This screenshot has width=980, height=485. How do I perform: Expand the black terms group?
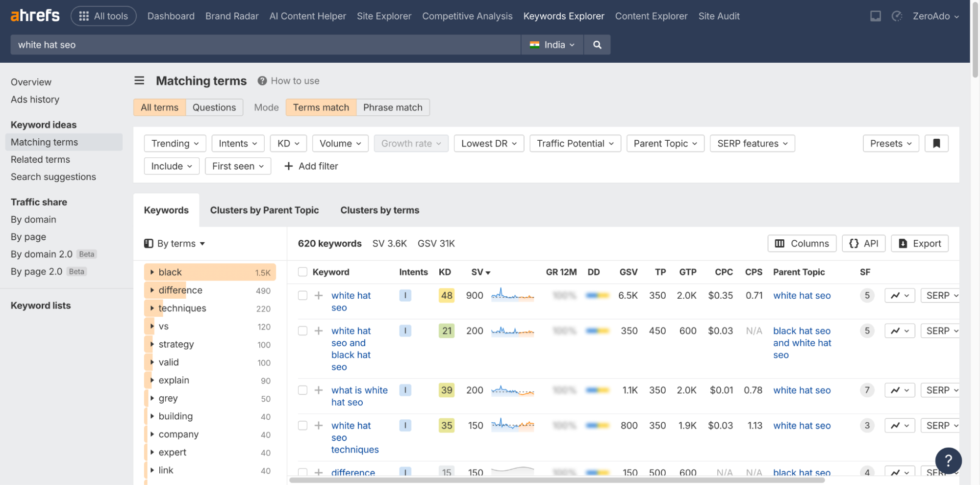click(x=152, y=272)
